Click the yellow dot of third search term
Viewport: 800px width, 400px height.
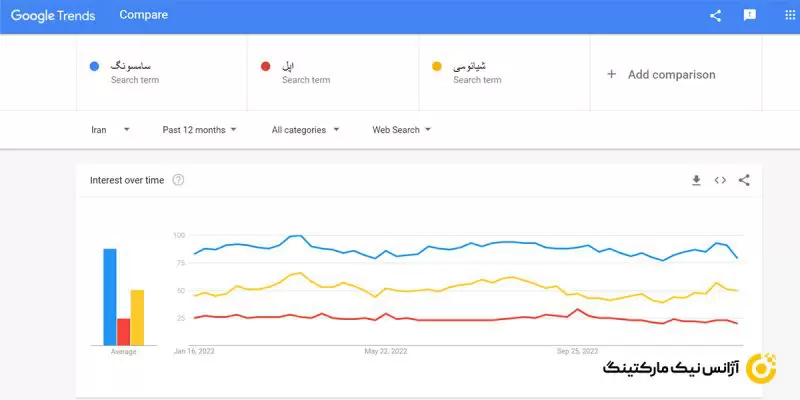click(x=436, y=67)
